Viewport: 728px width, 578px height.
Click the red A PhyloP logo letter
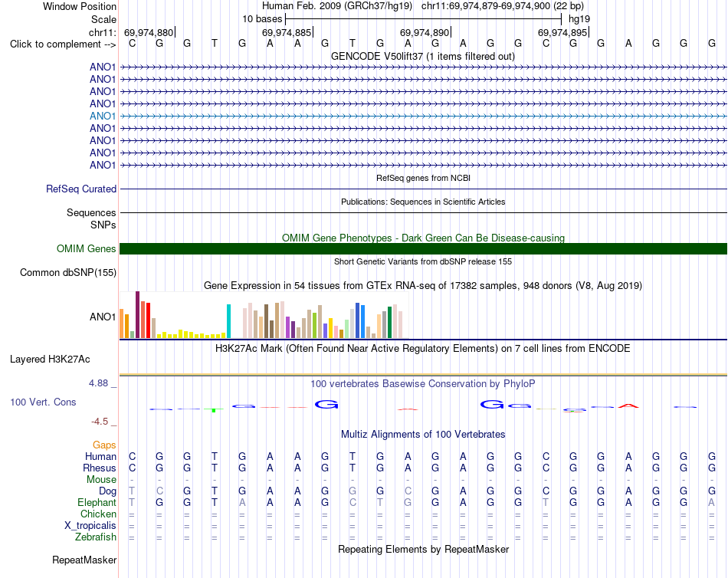click(628, 406)
